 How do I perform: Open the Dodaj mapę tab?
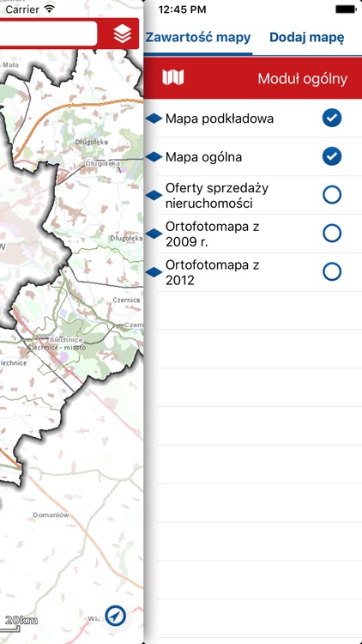(x=307, y=38)
